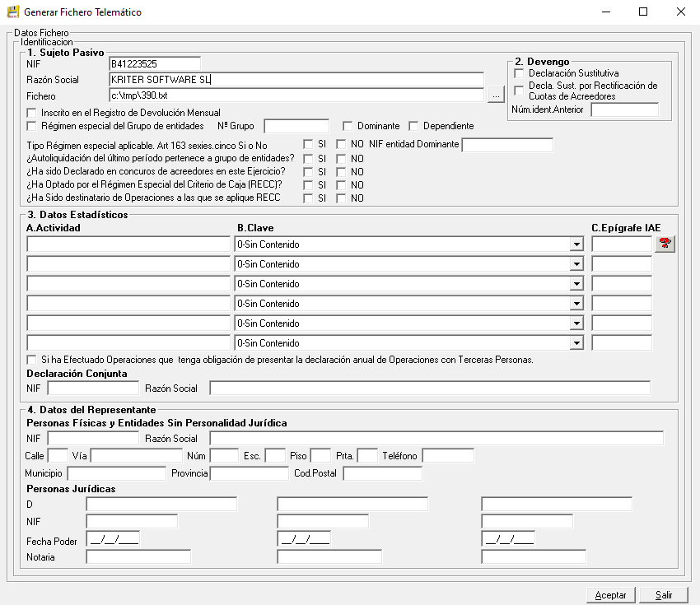Image resolution: width=700 pixels, height=605 pixels.
Task: Click the first NIF field in Personas Jurídicas
Action: pyautogui.click(x=132, y=522)
